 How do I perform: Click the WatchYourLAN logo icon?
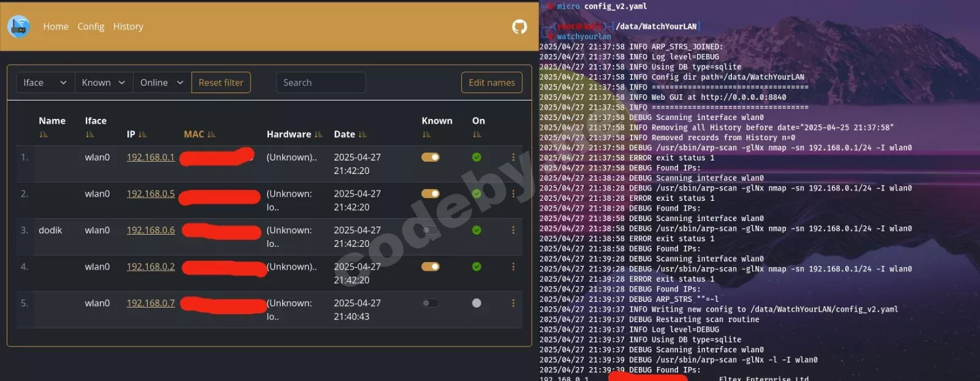coord(19,26)
